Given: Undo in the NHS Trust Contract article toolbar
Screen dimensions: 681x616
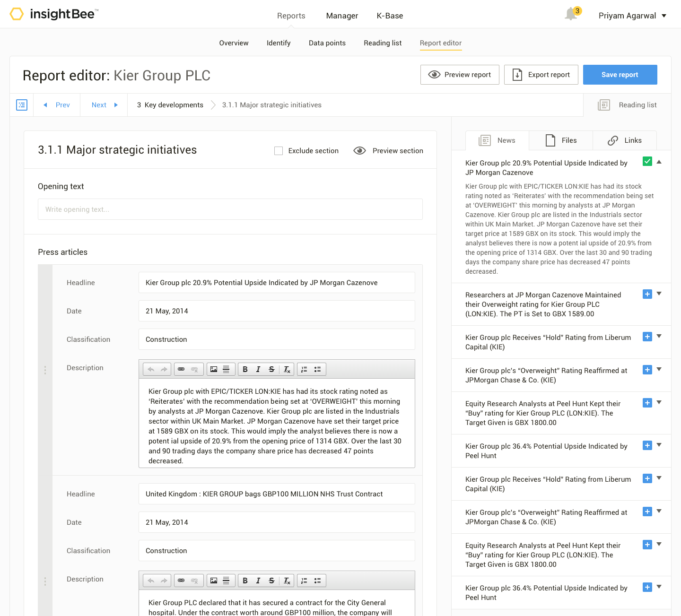Looking at the screenshot, I should 151,581.
